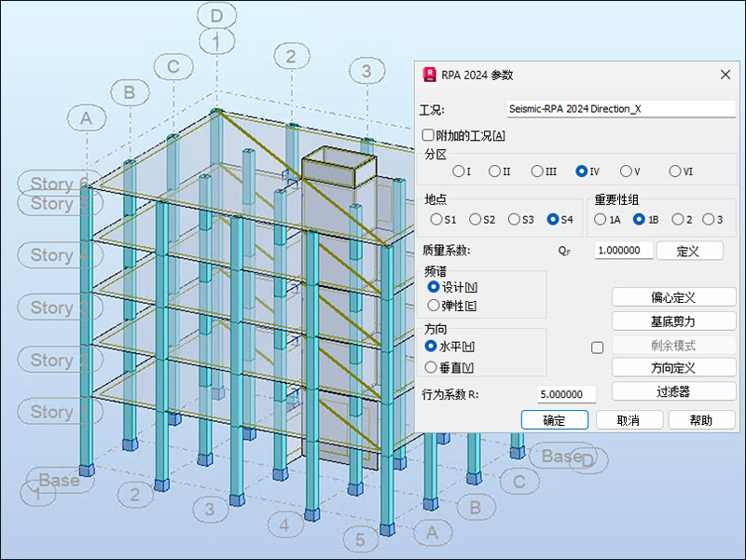Switch spectrum to 弹性 option

[433, 305]
